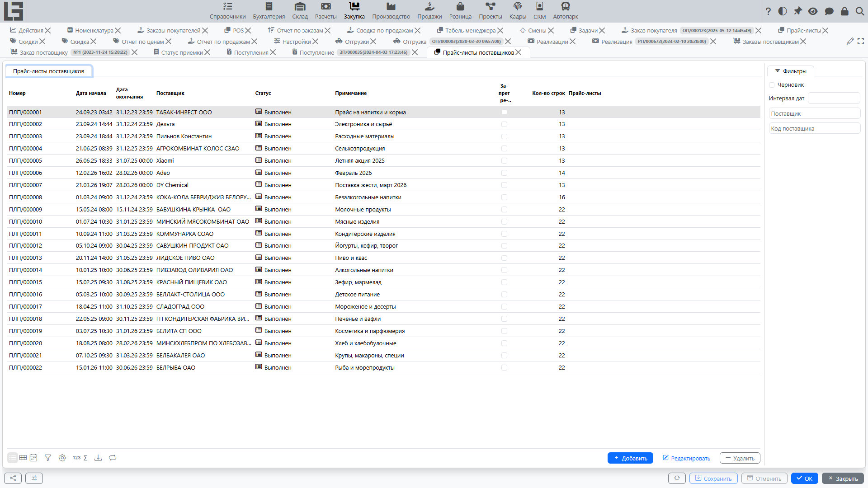Toggle Запрет checkbox for ПЛП/000005 row

pos(504,161)
